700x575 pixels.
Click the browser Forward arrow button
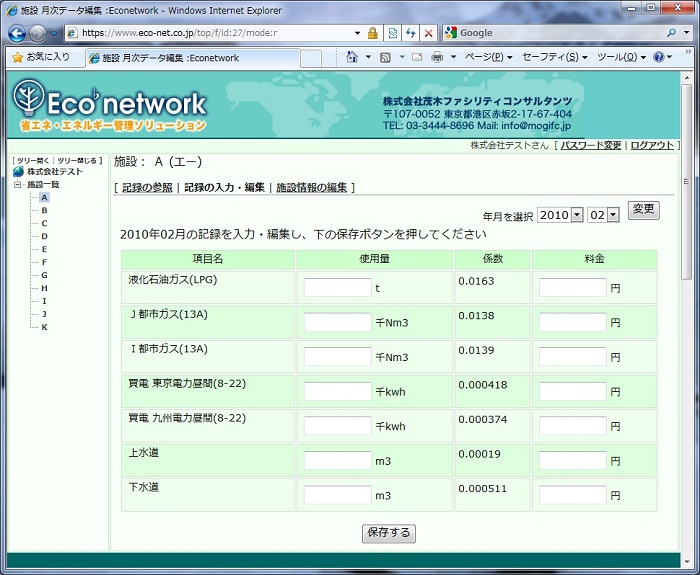38,33
